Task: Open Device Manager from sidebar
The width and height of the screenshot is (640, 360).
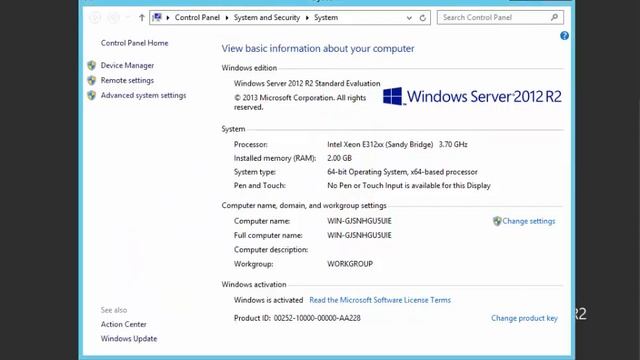Action: tap(127, 65)
